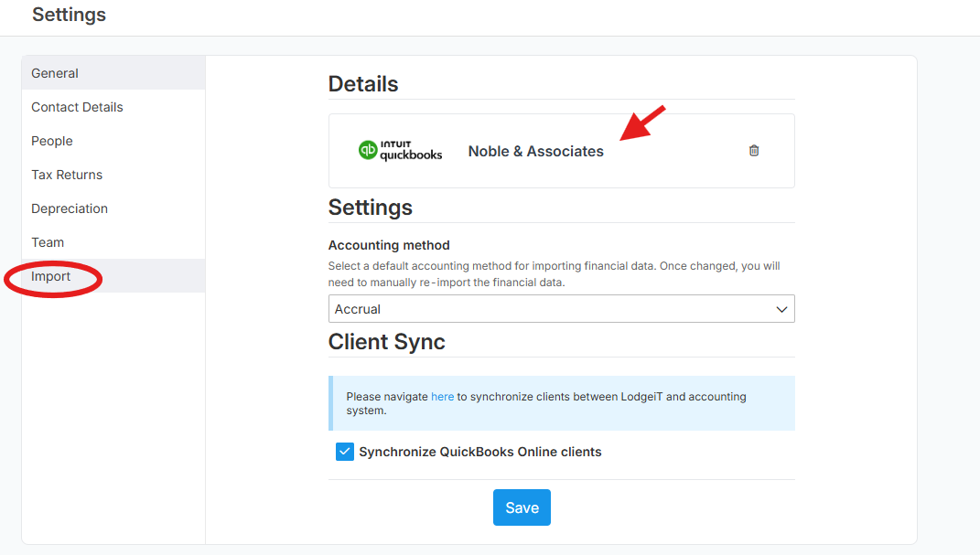Image resolution: width=980 pixels, height=555 pixels.
Task: Select the People sidebar item
Action: click(x=113, y=141)
